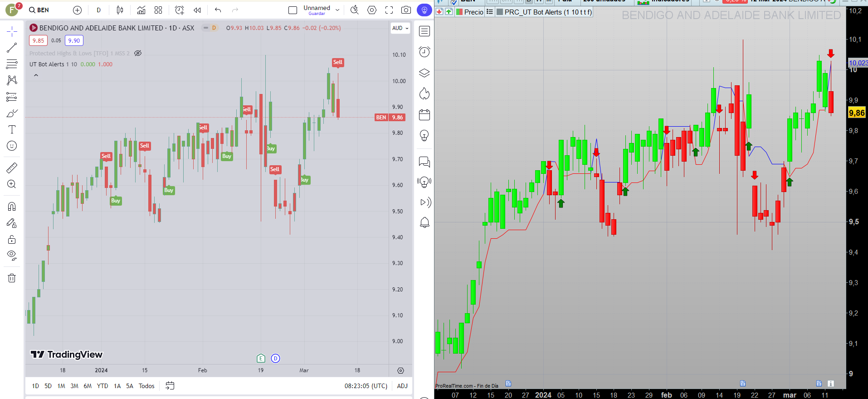Toggle lock all drawings padlock

(12, 239)
